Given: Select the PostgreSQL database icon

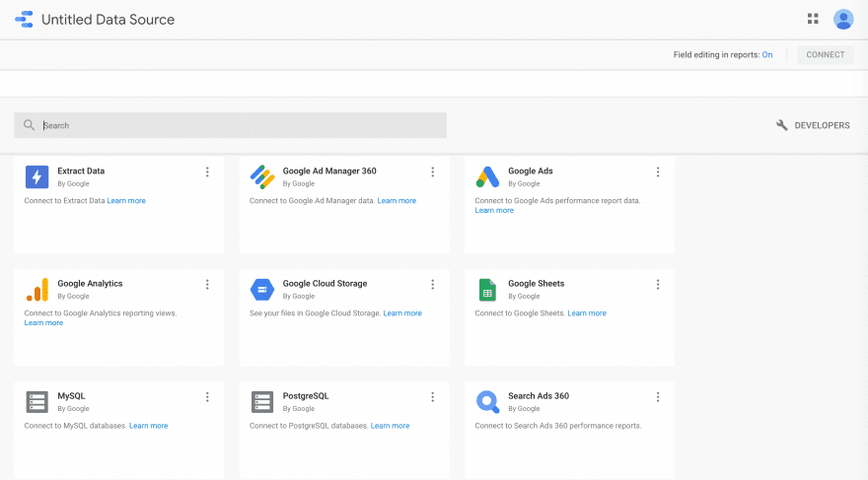Looking at the screenshot, I should (262, 402).
